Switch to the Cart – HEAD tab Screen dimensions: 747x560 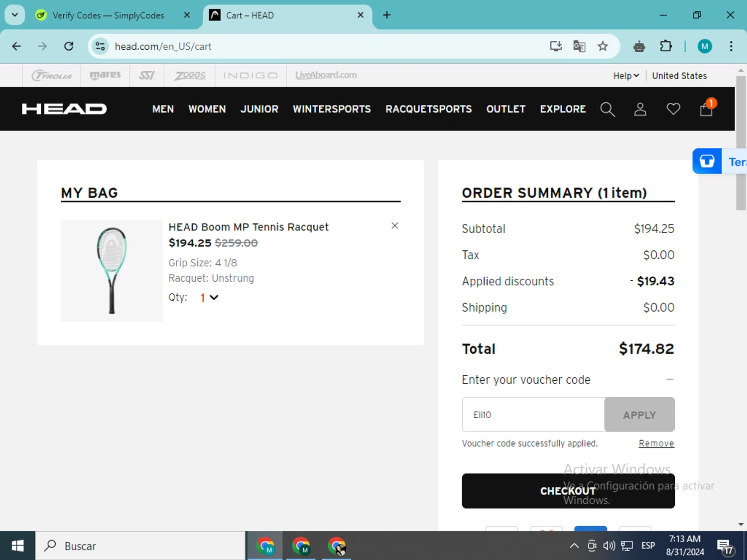(287, 15)
